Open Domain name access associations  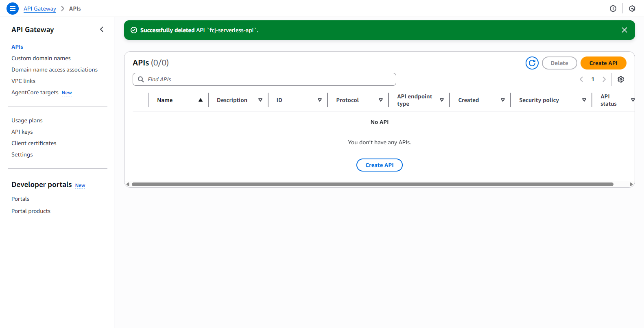[55, 70]
